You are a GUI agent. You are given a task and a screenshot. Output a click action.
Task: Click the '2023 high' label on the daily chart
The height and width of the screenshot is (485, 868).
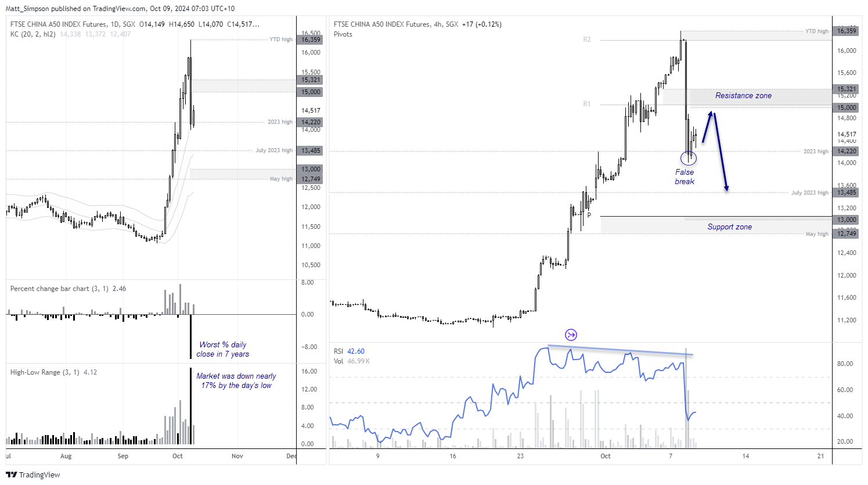tap(280, 122)
